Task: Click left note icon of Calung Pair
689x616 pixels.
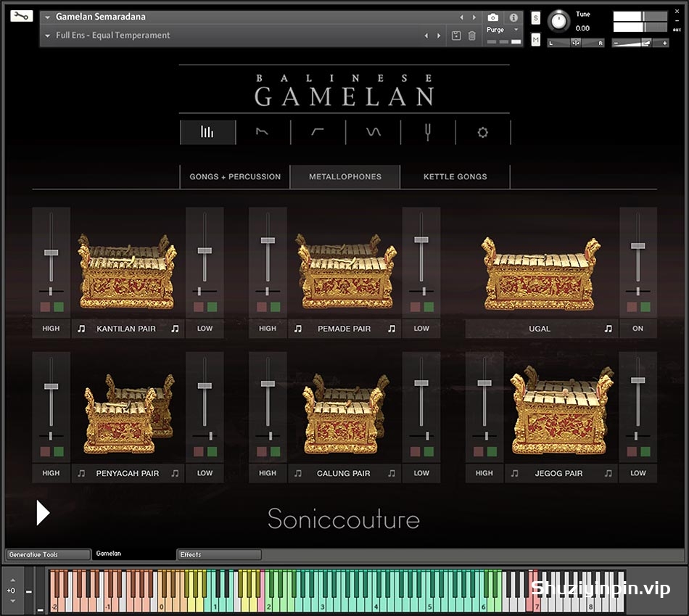Action: 298,473
